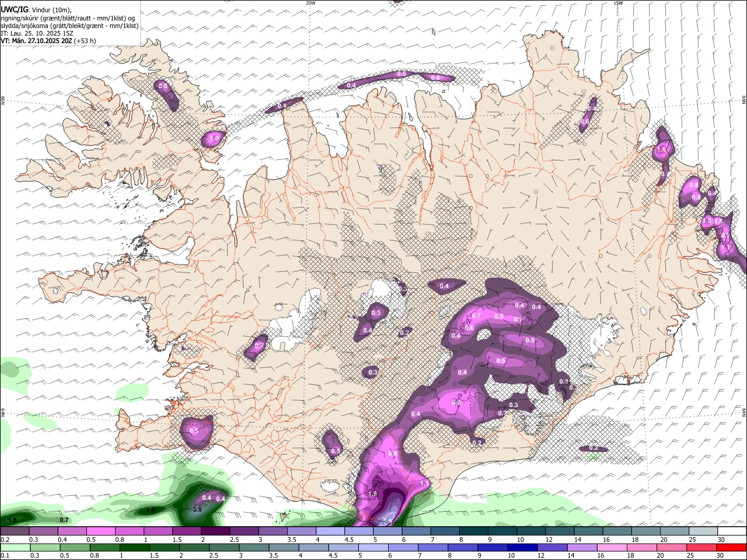Pick the dark green lower swatch at 1
Viewport: 747px width, 560px height.
pos(134,548)
